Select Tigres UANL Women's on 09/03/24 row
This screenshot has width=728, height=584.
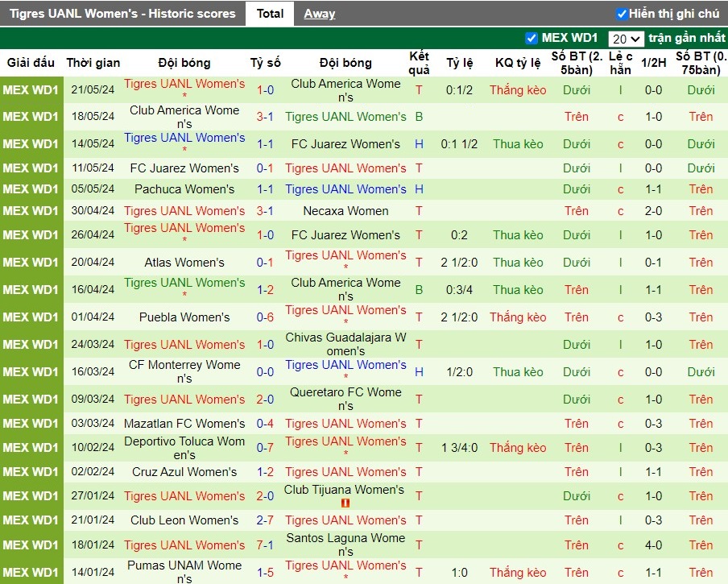pyautogui.click(x=184, y=399)
